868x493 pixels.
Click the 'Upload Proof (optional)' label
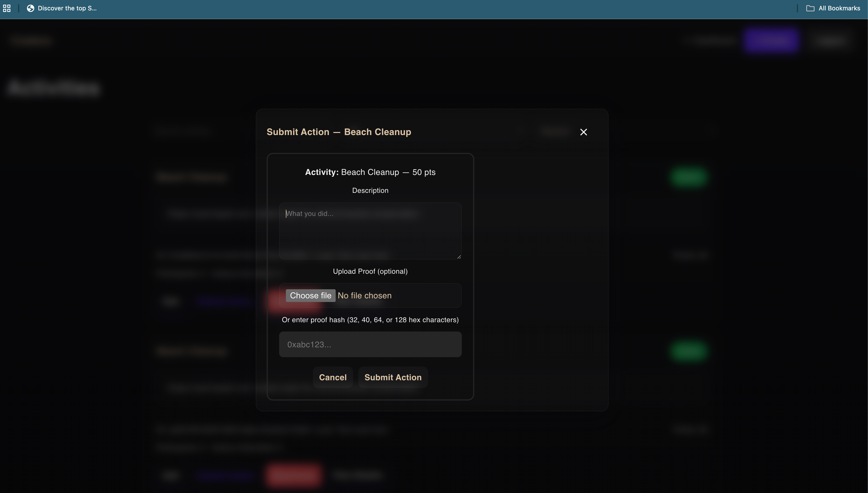[x=370, y=271]
